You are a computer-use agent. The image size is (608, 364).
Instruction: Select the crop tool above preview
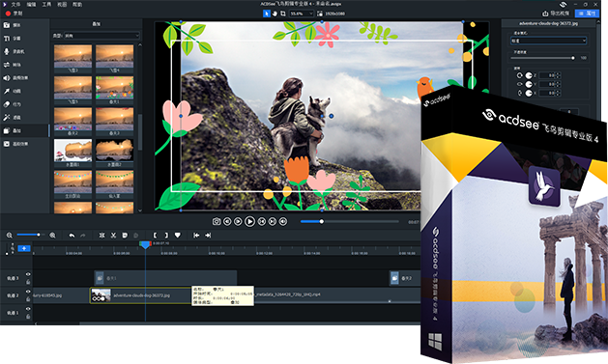point(283,14)
